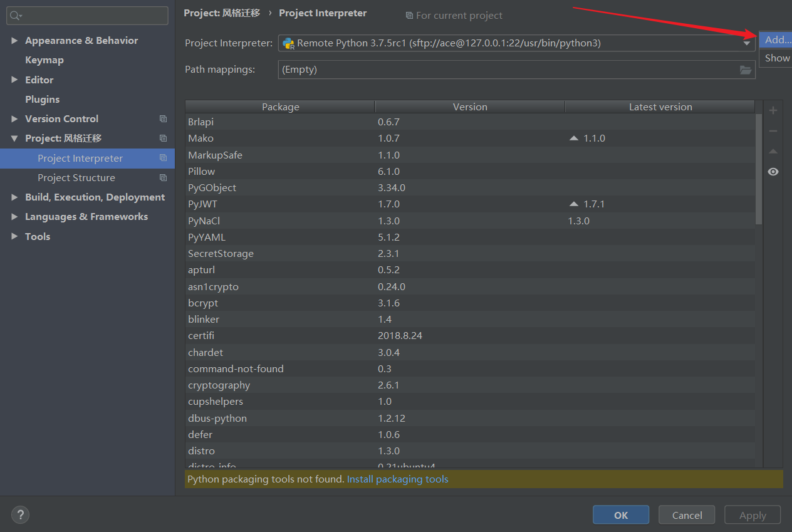This screenshot has height=532, width=792.
Task: Select the defer package row
Action: click(x=470, y=434)
